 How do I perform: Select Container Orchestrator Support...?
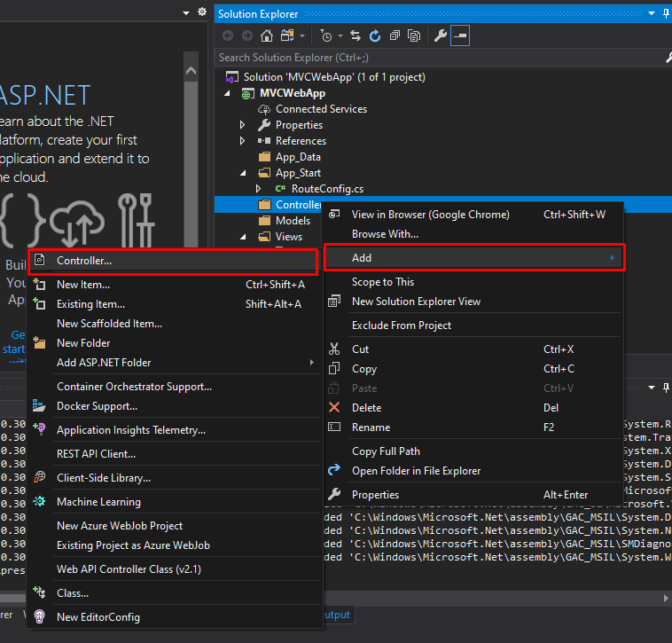click(174, 387)
